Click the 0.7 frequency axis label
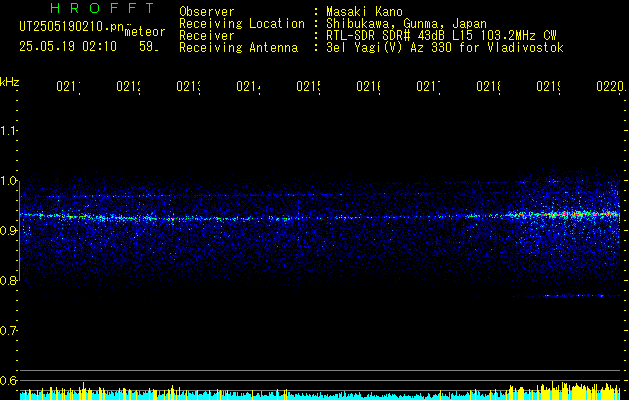 (9, 331)
